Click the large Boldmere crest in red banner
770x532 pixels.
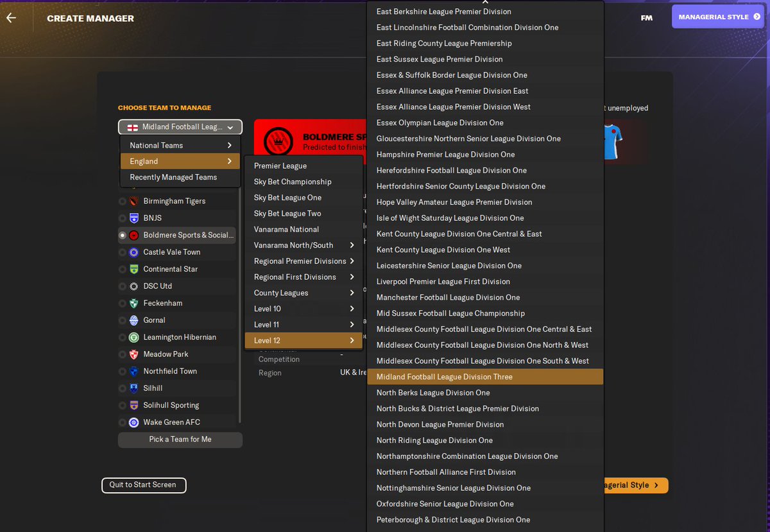coord(278,141)
